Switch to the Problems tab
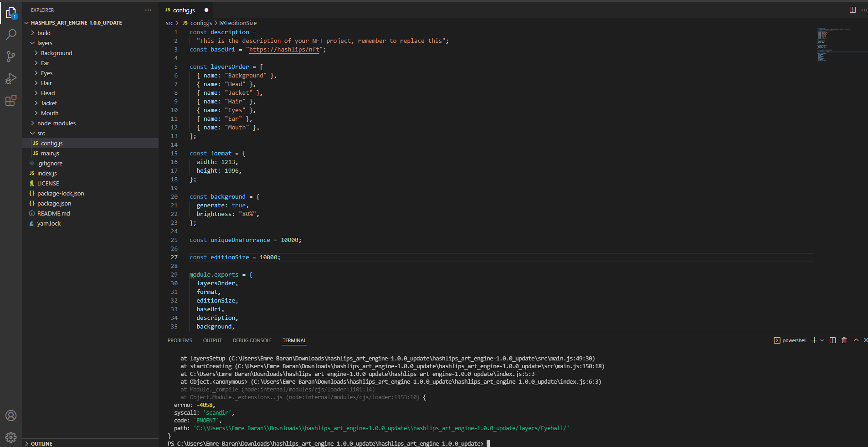This screenshot has height=447, width=868. (180, 340)
